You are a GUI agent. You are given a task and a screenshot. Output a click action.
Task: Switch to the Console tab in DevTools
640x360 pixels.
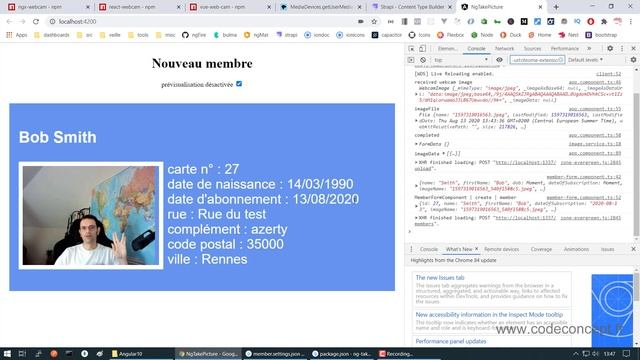click(476, 49)
